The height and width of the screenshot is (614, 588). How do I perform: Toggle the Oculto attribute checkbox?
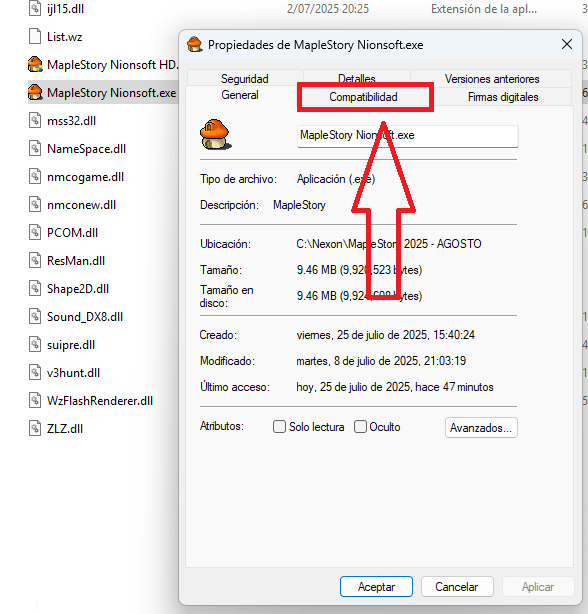click(360, 426)
